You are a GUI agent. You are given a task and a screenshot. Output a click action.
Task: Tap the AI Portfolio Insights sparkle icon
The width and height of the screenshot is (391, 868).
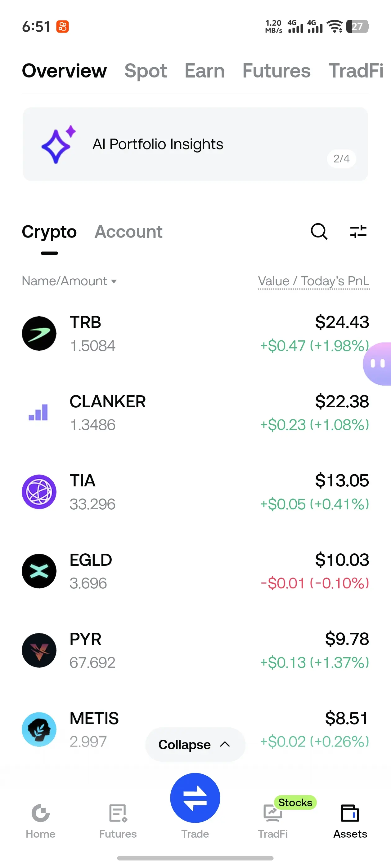(58, 144)
